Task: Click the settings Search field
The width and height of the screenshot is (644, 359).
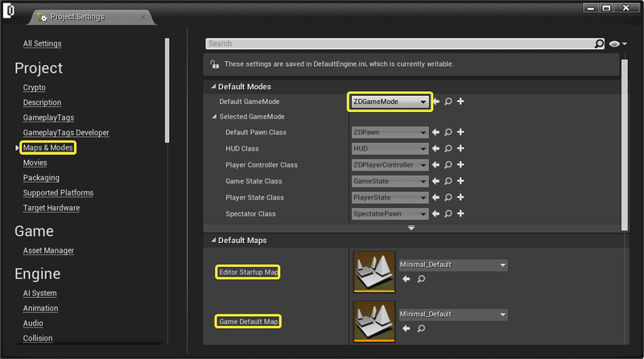Action: (x=399, y=43)
